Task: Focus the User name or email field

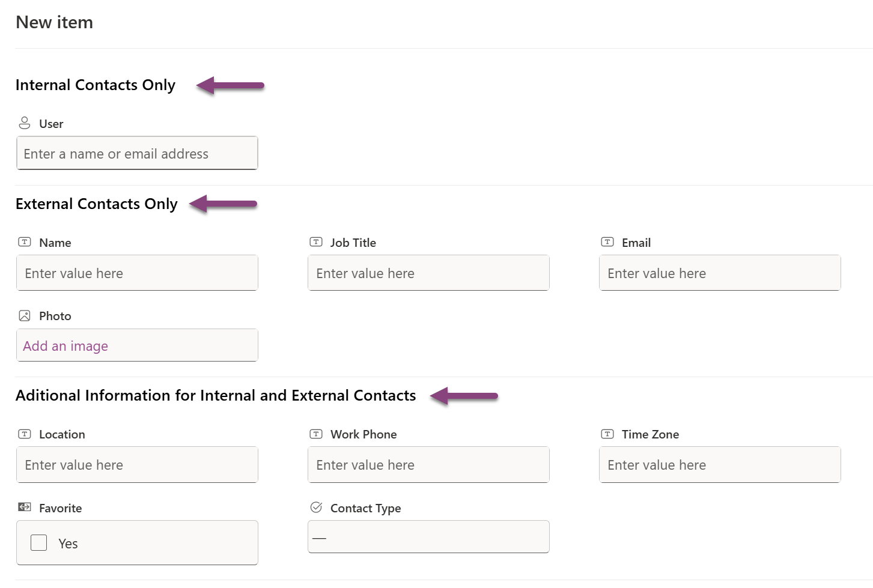Action: click(x=137, y=154)
